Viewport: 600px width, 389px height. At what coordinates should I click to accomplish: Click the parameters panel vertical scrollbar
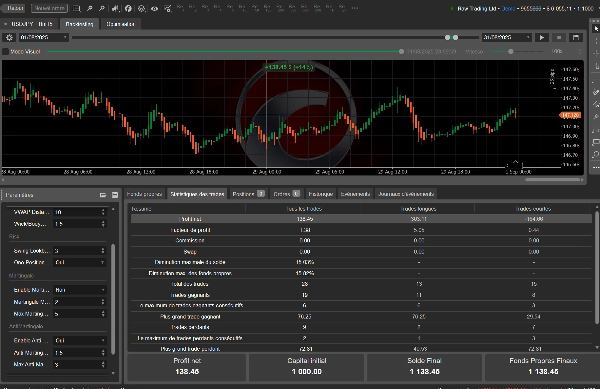coord(113,299)
